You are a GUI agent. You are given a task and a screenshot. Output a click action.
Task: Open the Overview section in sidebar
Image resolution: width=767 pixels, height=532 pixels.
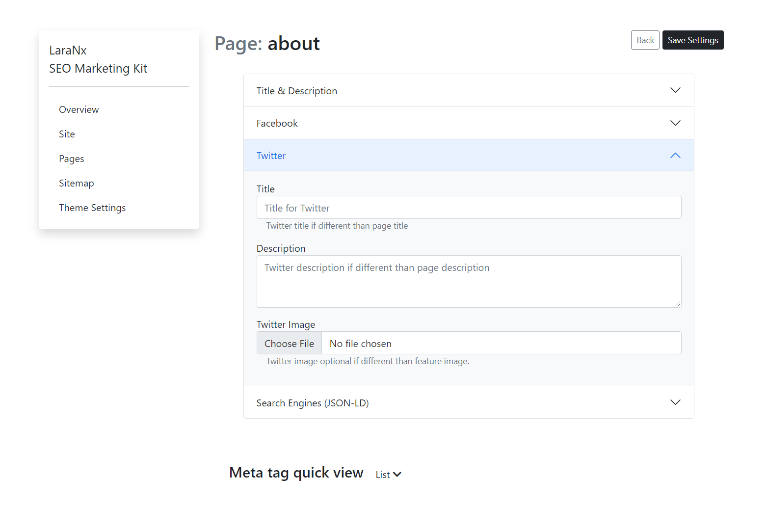79,109
